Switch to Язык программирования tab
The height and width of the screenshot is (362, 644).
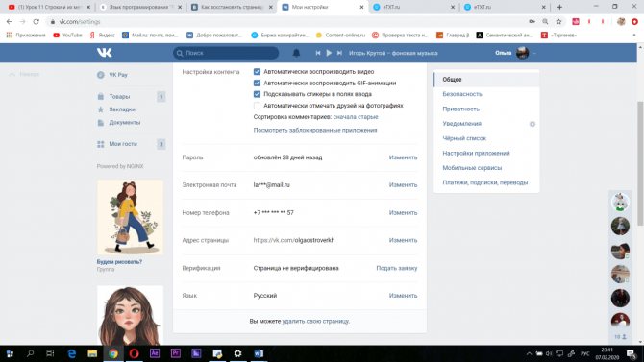pos(140,7)
